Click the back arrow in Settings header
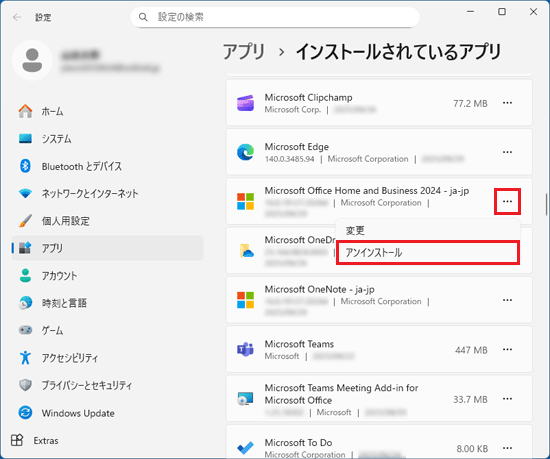 17,17
